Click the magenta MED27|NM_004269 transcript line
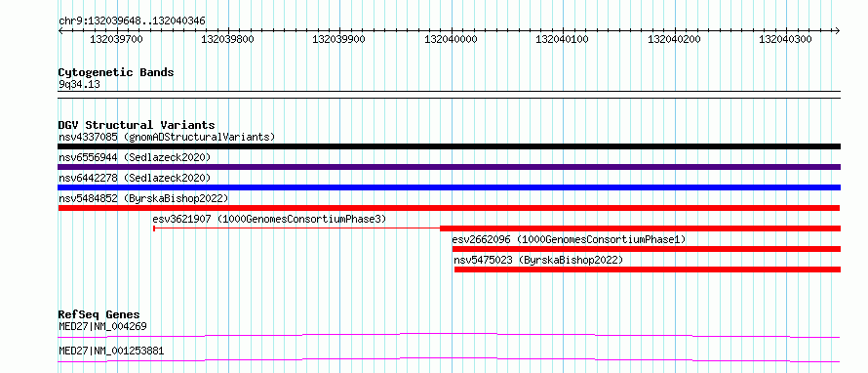868x373 pixels. click(x=449, y=335)
